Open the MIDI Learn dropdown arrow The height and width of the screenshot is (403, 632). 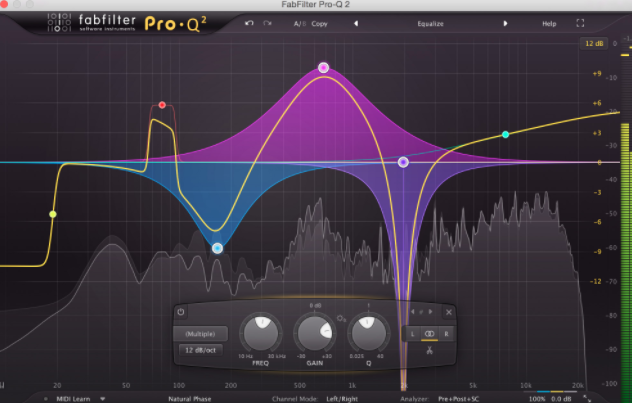tap(103, 399)
